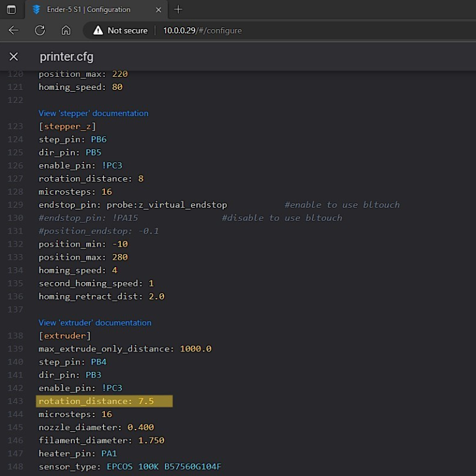
Task: Open the 'stepper' documentation link
Action: click(93, 113)
